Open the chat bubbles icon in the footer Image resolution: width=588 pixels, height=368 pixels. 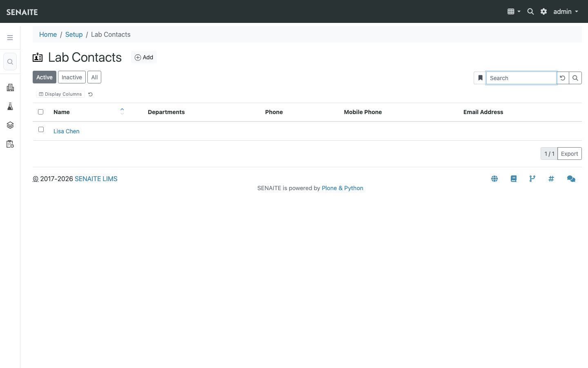pyautogui.click(x=571, y=179)
